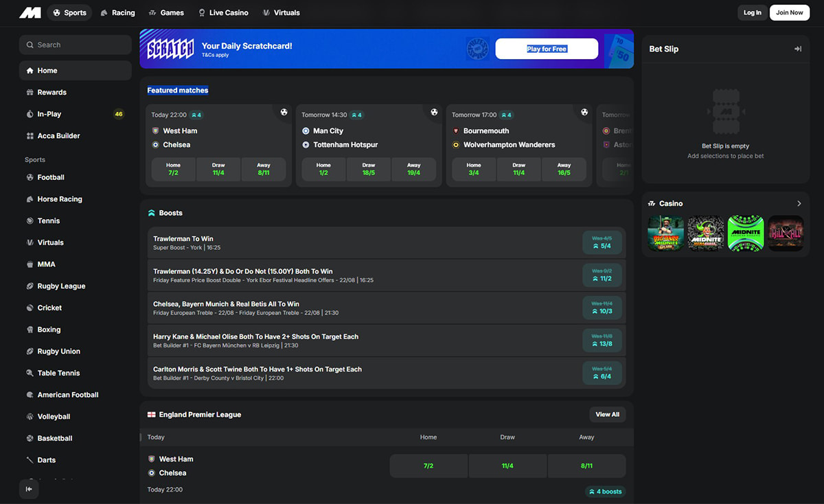Select Away 8/11 in West Ham featured card
Viewport: 824px width, 504px height.
[x=264, y=169]
